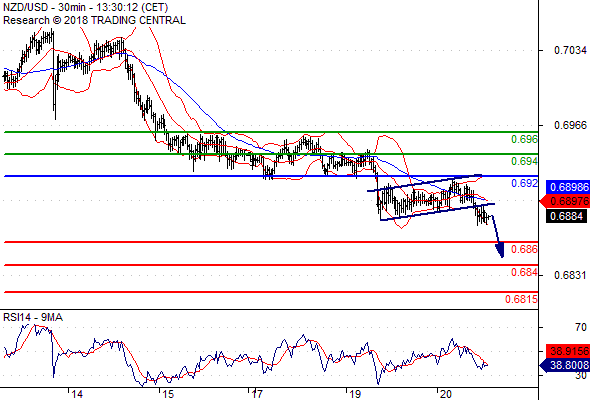Select the blue 0.68986 price tag
The image size is (590, 400).
[568, 187]
